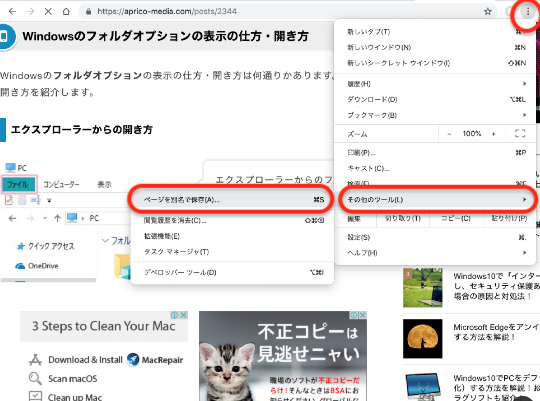Expand その他のツール(L) submenu
This screenshot has width=540, height=401.
pos(437,199)
